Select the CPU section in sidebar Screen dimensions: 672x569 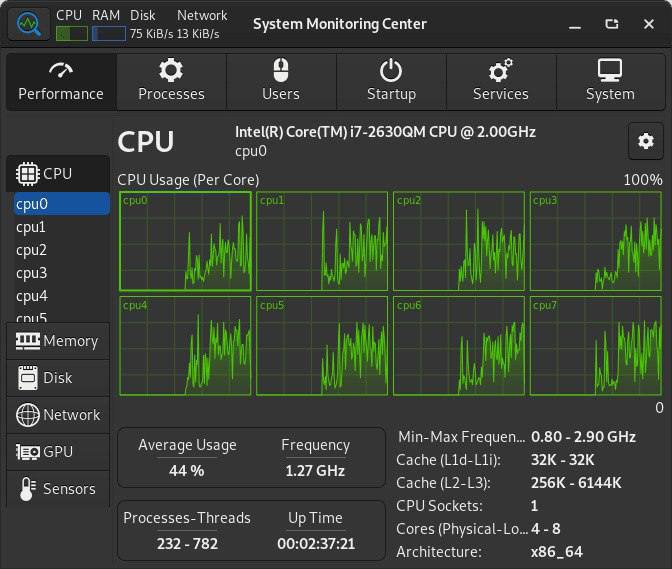pyautogui.click(x=58, y=174)
